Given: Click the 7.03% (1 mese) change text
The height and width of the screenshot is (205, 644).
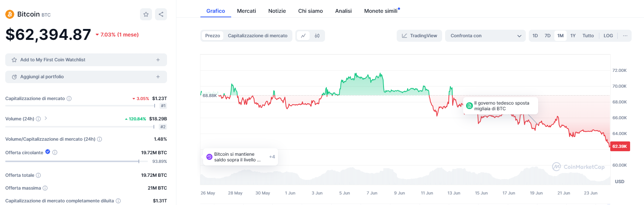Looking at the screenshot, I should [x=117, y=35].
